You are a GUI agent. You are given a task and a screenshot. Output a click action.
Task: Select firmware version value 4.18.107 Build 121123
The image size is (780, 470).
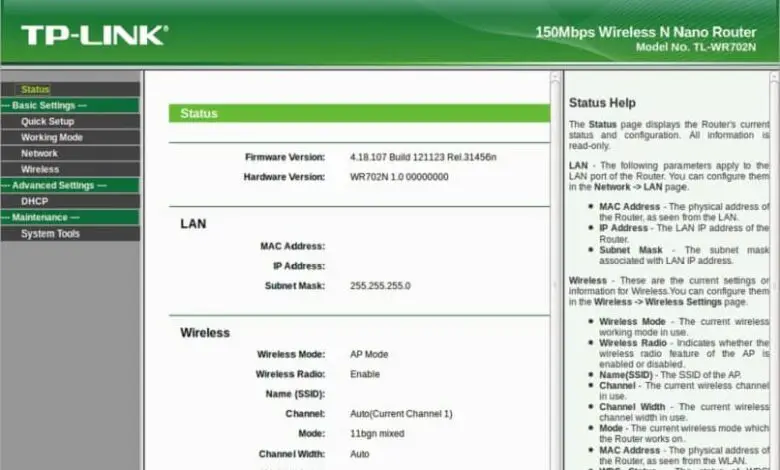[x=423, y=157]
